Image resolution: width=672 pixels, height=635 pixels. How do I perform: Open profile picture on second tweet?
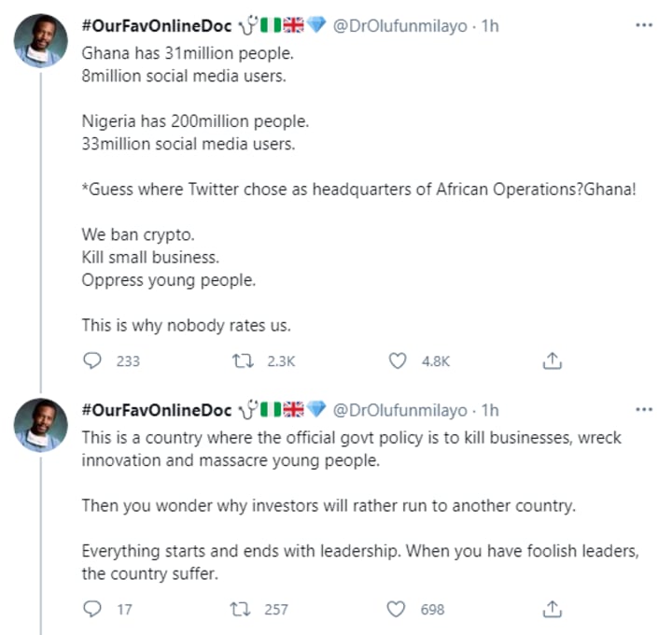click(41, 425)
